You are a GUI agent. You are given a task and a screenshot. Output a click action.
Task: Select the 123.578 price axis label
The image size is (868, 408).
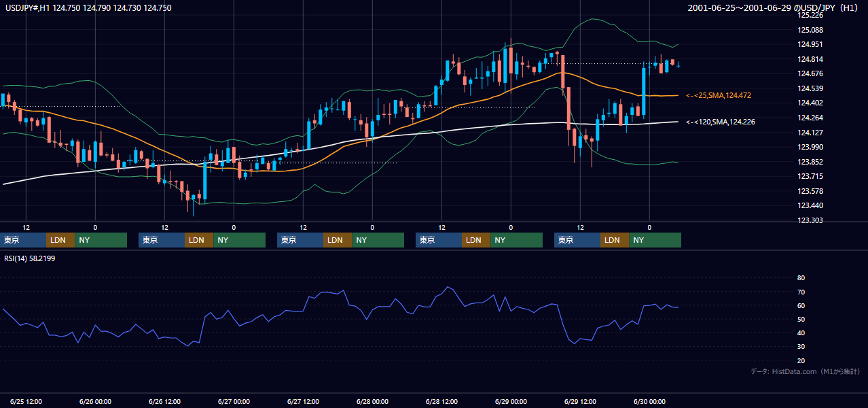(811, 191)
